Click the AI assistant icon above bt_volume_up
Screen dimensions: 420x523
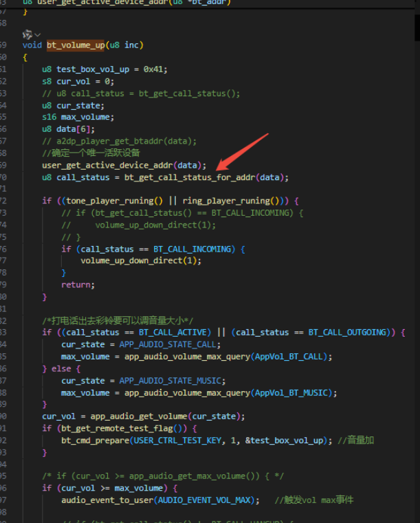(x=27, y=34)
